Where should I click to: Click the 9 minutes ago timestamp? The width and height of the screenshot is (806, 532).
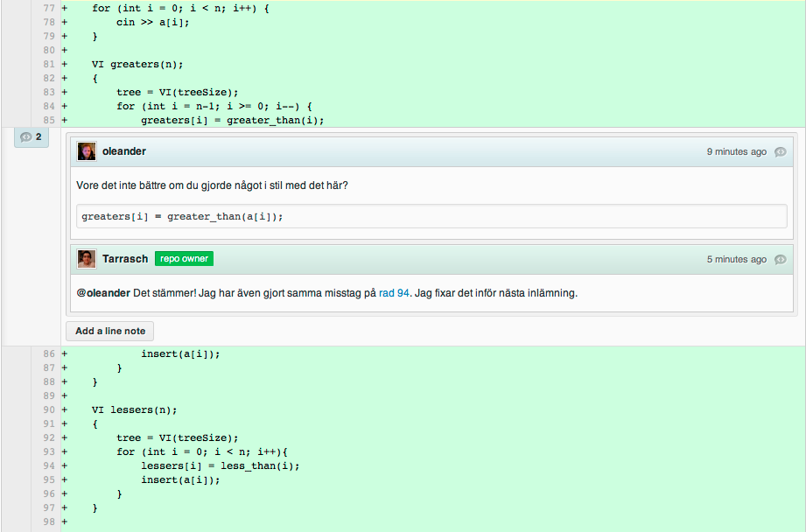tap(736, 151)
